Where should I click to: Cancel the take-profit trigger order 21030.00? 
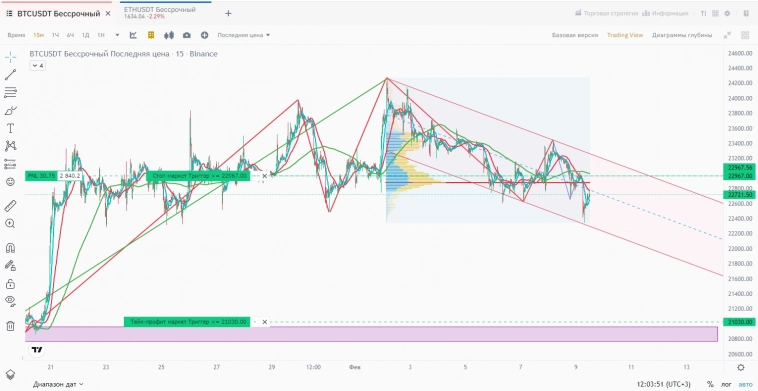(x=264, y=322)
